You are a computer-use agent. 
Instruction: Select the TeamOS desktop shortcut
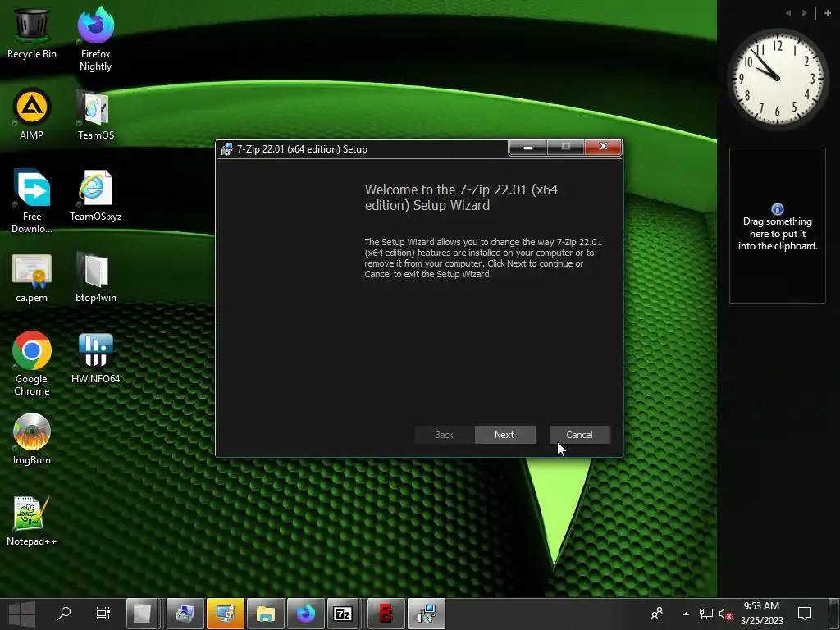pos(95,114)
